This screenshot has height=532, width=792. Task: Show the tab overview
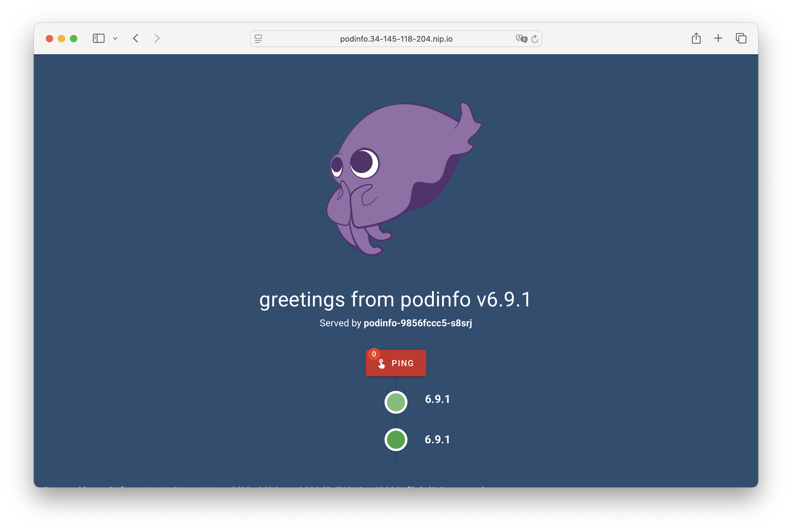[741, 38]
